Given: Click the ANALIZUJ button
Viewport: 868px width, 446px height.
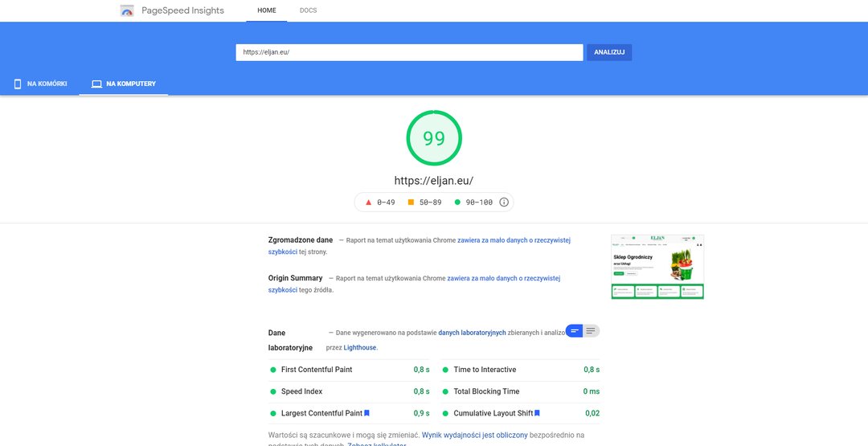Looking at the screenshot, I should pos(609,52).
